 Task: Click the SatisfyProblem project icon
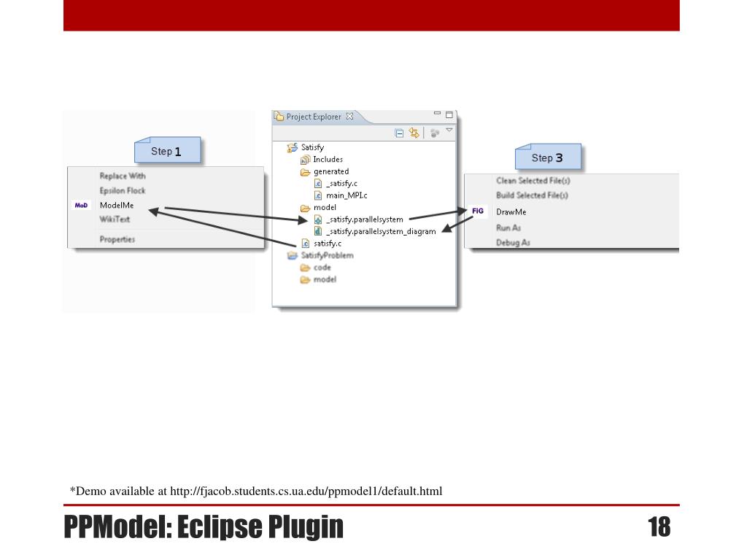pyautogui.click(x=292, y=256)
